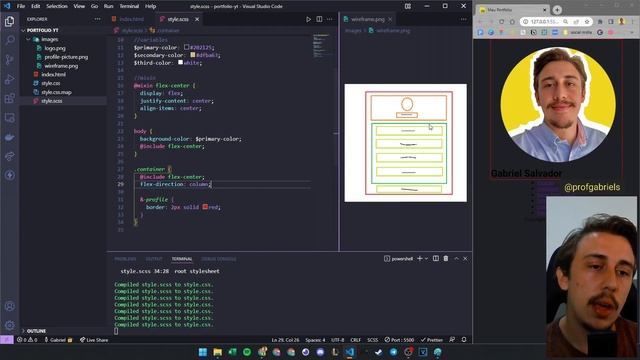Open more actions for wireframe.png editor group
The height and width of the screenshot is (360, 640).
[x=464, y=19]
